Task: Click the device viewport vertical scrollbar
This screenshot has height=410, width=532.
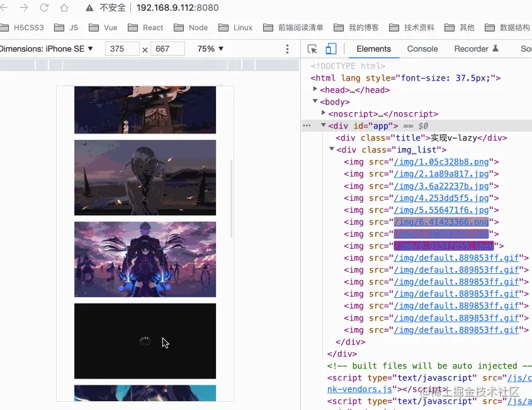Action: pyautogui.click(x=232, y=198)
